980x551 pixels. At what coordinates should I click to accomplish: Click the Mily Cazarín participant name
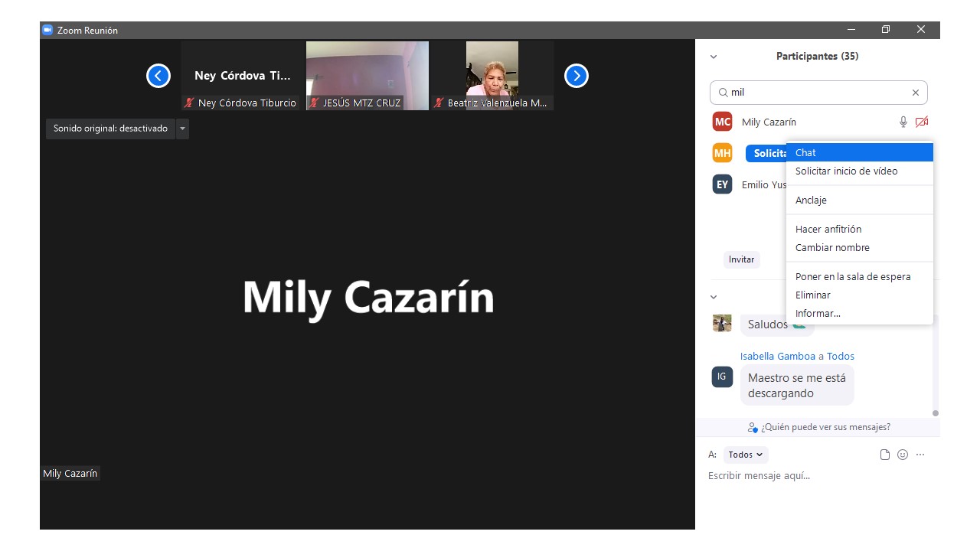(769, 122)
